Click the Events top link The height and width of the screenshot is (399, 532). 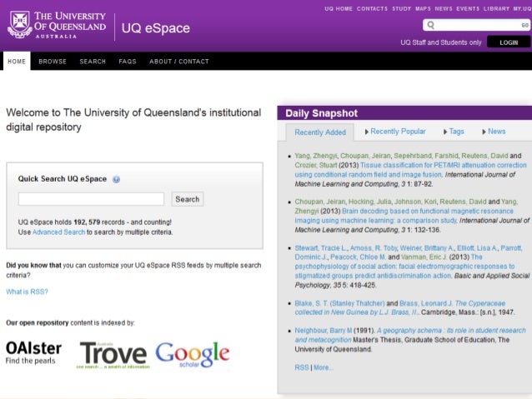468,9
